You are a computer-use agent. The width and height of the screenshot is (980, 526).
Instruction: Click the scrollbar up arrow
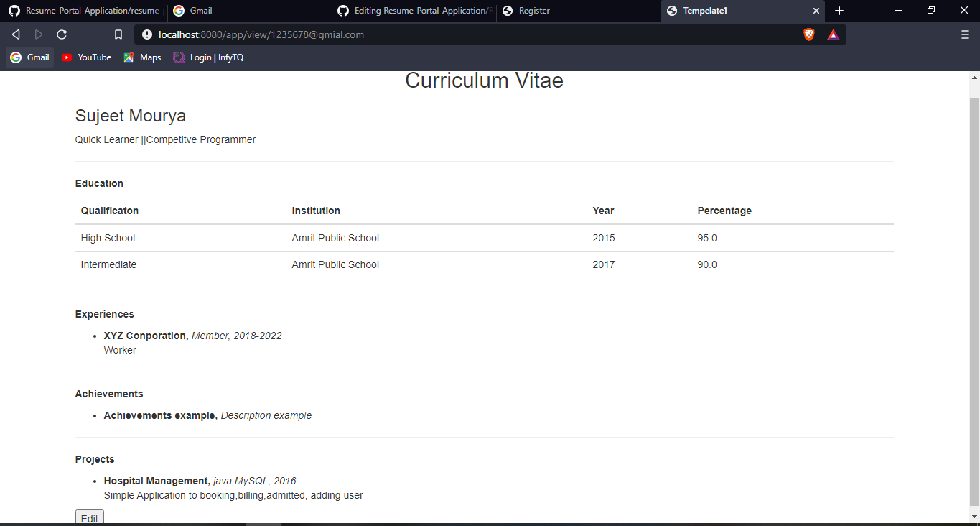[974, 78]
